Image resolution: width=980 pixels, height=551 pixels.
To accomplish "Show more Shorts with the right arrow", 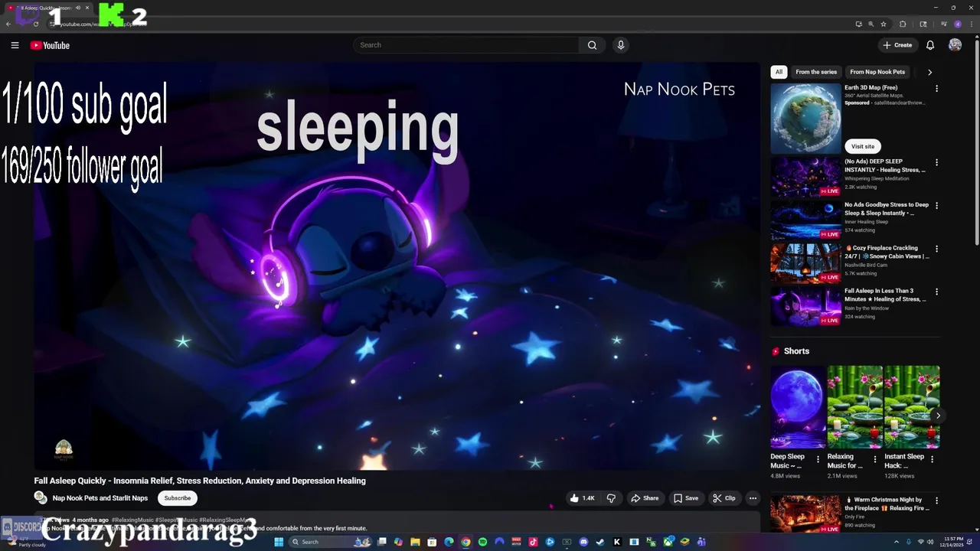I will [x=938, y=416].
